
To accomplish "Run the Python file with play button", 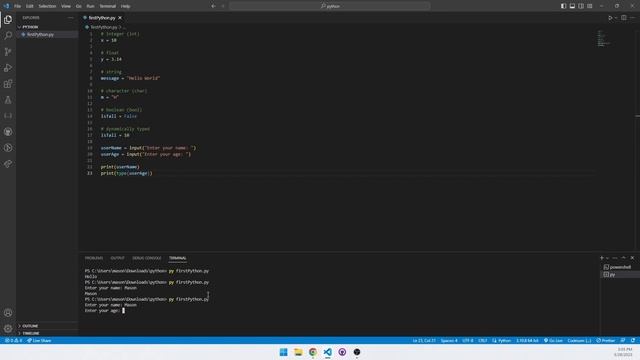I will coord(610,18).
